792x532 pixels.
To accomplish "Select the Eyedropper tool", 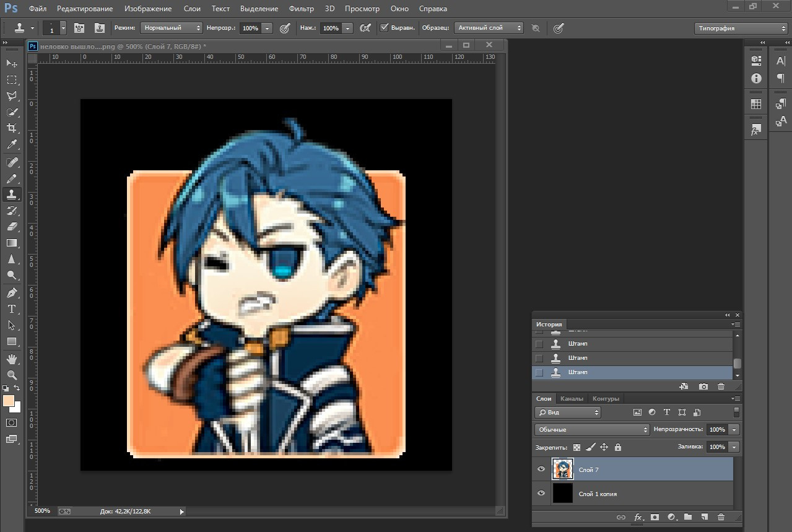I will pos(12,145).
